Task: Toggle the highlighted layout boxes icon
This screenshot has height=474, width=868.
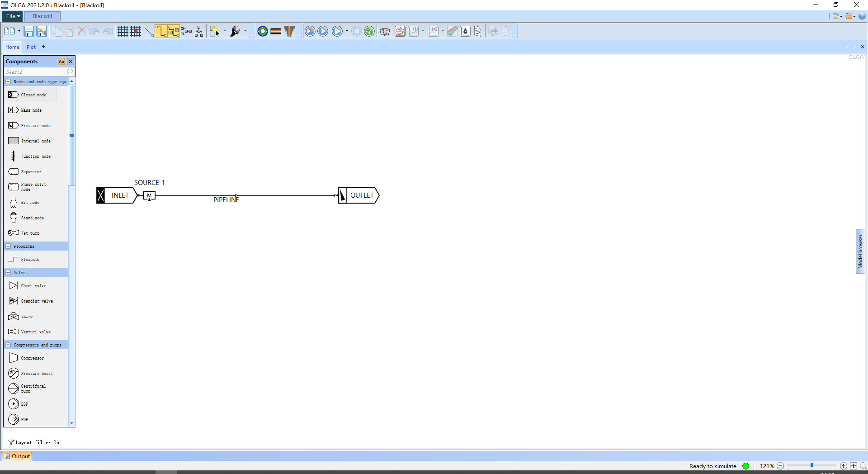Action: pos(174,31)
